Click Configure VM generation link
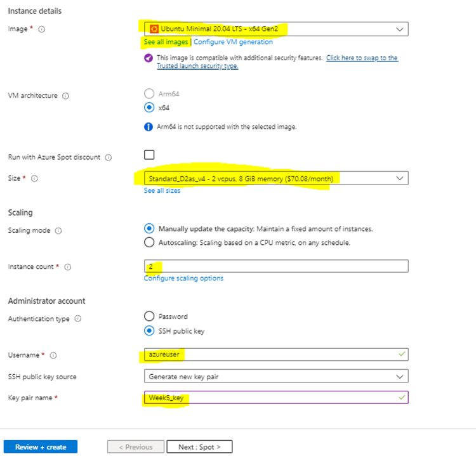Screen dimensions: 476x456 pos(233,42)
